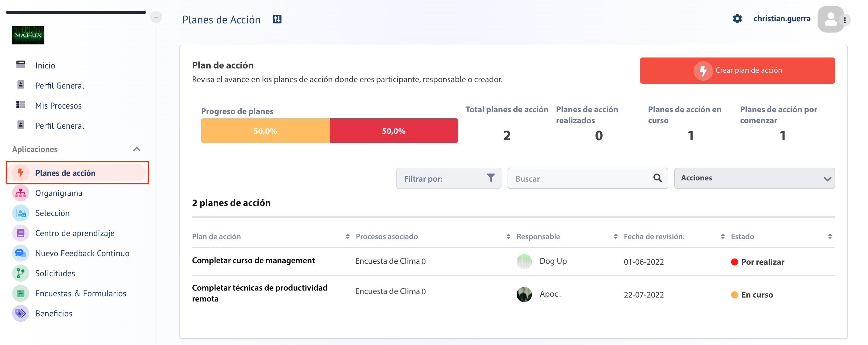868x345 pixels.
Task: Sort by Plan de acción column
Action: [x=347, y=236]
